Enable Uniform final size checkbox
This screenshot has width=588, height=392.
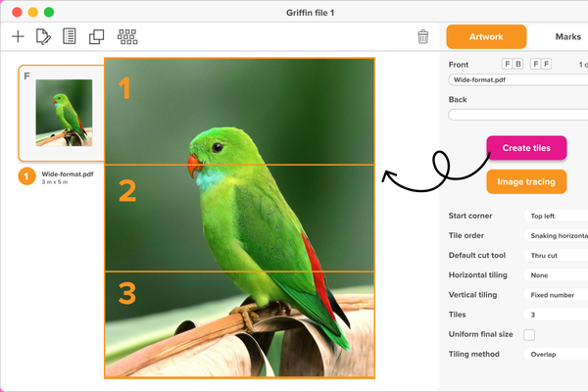tap(529, 334)
